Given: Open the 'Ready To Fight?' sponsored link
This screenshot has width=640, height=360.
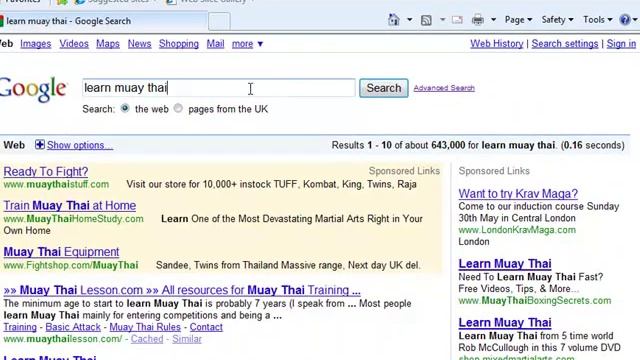Looking at the screenshot, I should 46,171.
